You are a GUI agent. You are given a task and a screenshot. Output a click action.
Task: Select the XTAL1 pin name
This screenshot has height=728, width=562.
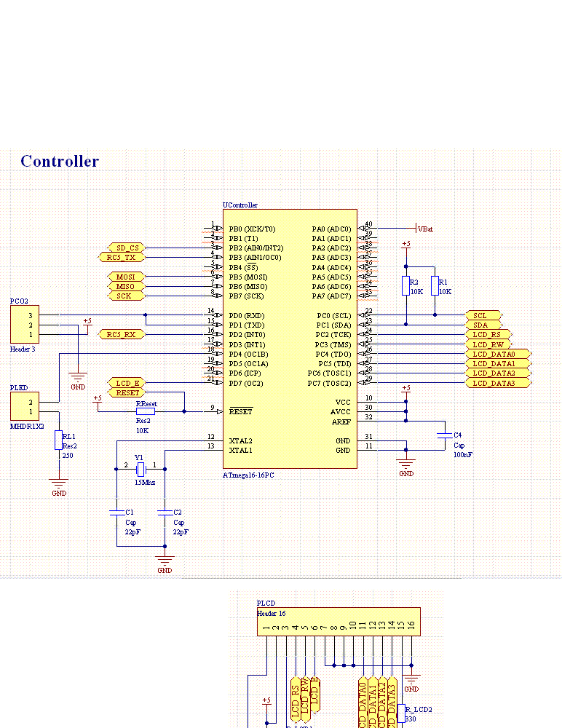click(x=240, y=451)
